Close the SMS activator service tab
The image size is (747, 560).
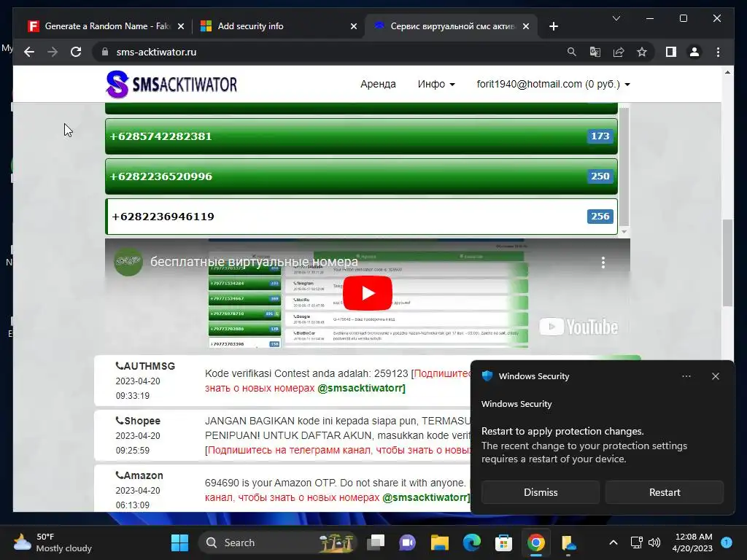coord(526,26)
